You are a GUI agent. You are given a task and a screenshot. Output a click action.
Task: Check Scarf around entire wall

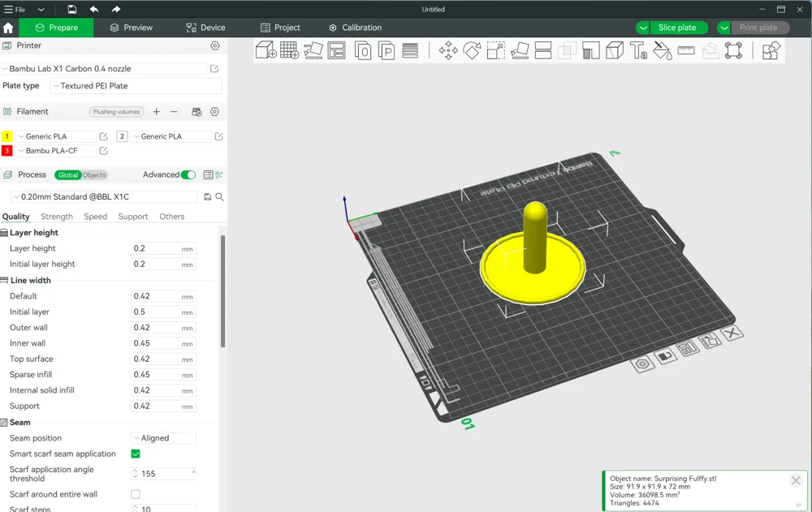pyautogui.click(x=136, y=494)
